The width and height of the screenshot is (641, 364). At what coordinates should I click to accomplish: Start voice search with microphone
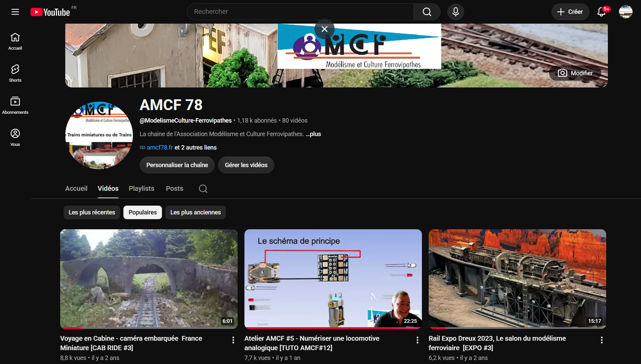click(x=456, y=12)
